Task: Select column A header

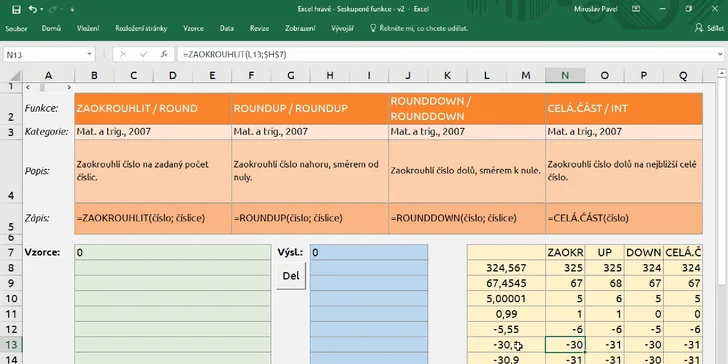Action: point(48,75)
